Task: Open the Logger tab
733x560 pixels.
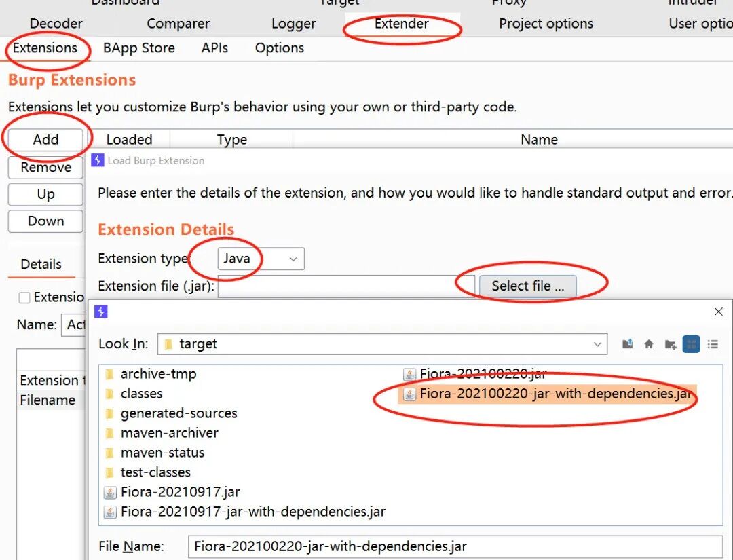Action: tap(294, 24)
